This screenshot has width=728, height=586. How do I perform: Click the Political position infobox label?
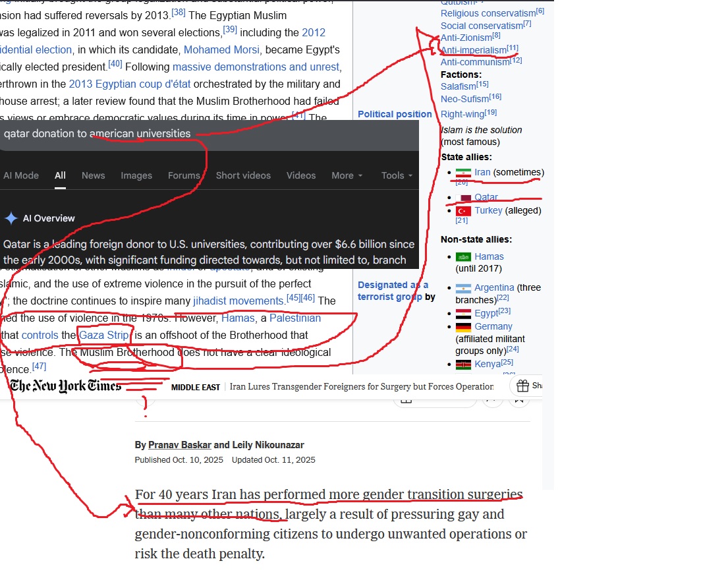tap(395, 114)
